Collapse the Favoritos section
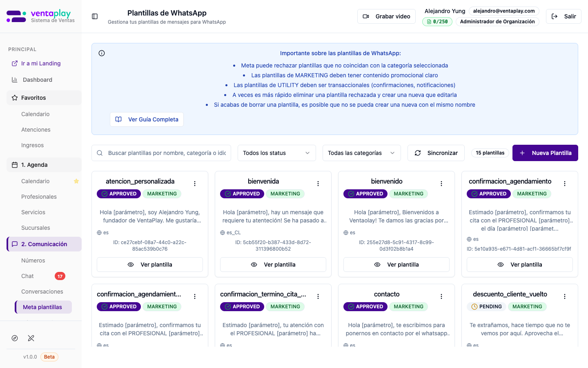 tap(44, 98)
